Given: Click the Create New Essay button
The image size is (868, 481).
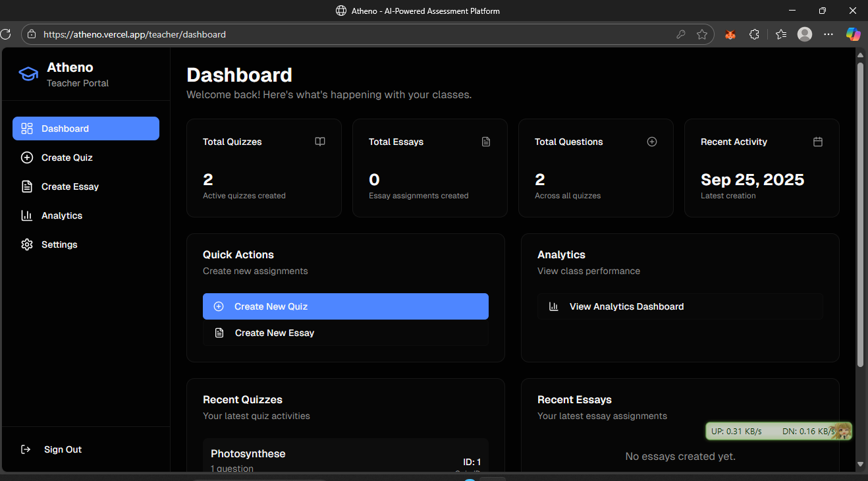Looking at the screenshot, I should click(346, 333).
